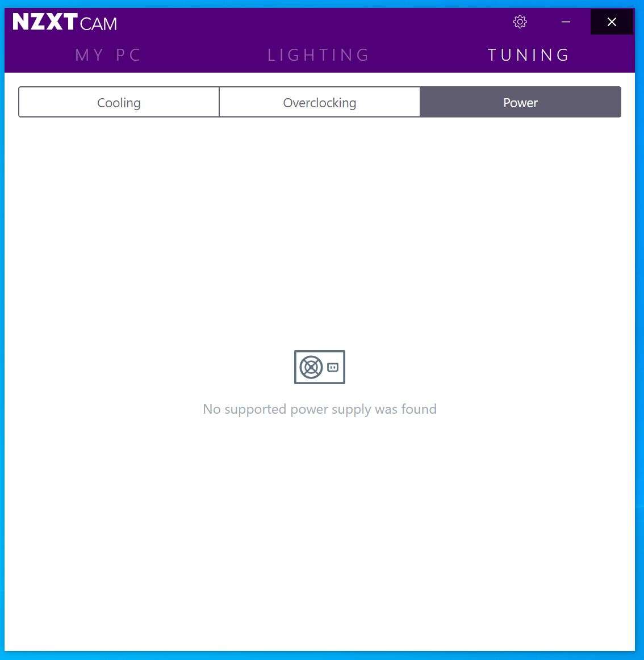Click the CAM wordmark beside NZXT
This screenshot has height=660, width=644.
[98, 24]
